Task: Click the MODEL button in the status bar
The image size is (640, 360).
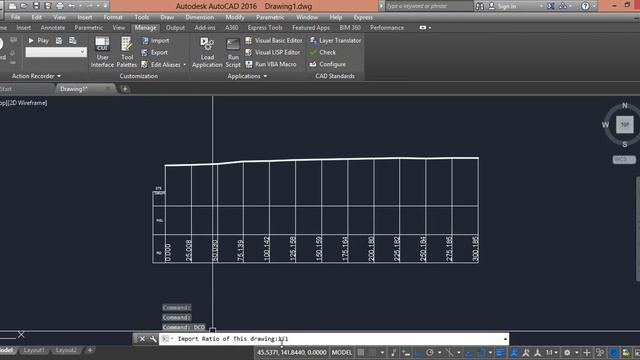Action: pyautogui.click(x=342, y=352)
